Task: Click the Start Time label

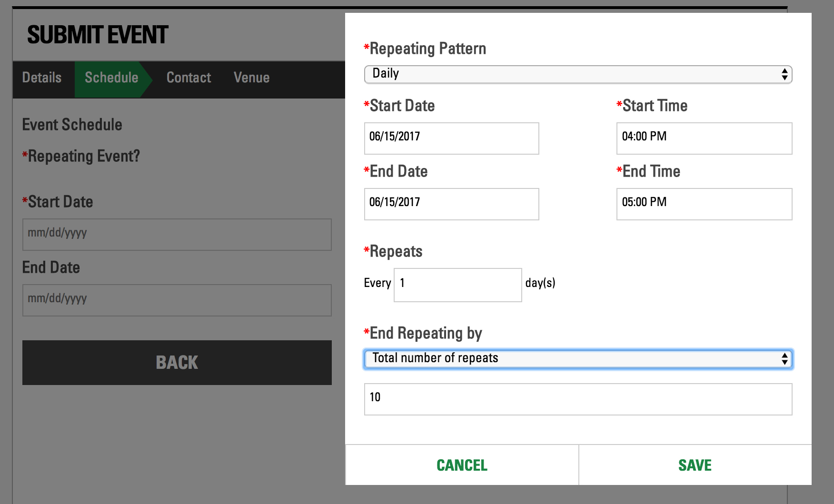Action: [652, 106]
